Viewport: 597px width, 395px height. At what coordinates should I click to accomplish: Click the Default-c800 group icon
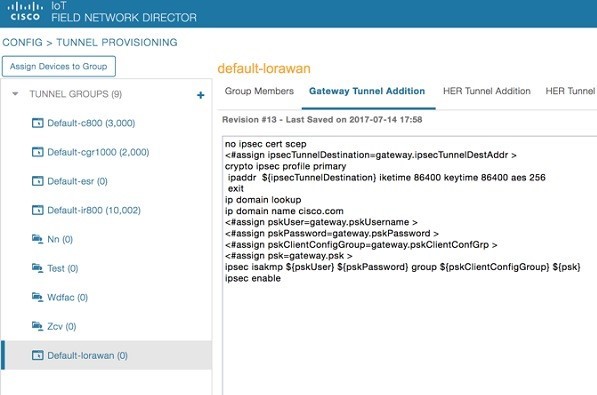point(37,123)
